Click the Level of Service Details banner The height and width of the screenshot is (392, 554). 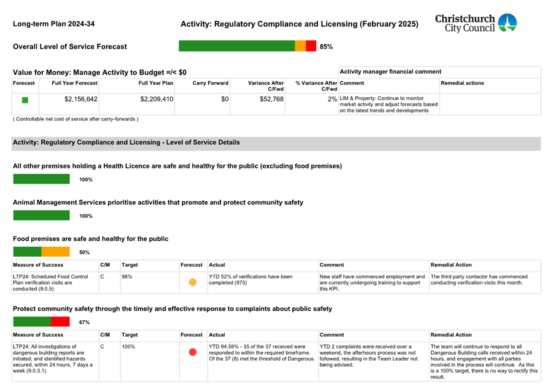[x=276, y=143]
